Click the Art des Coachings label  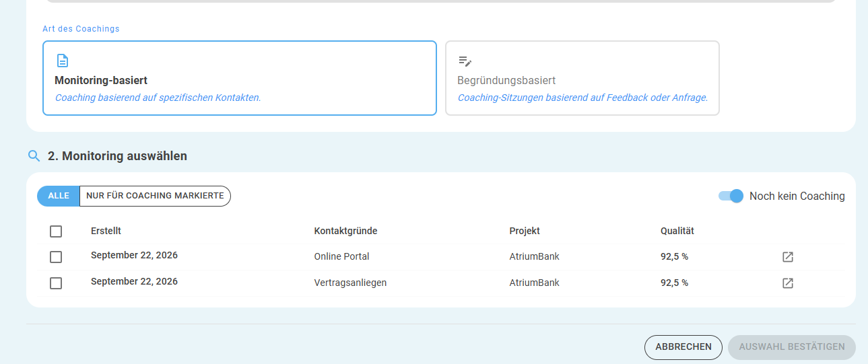click(81, 29)
